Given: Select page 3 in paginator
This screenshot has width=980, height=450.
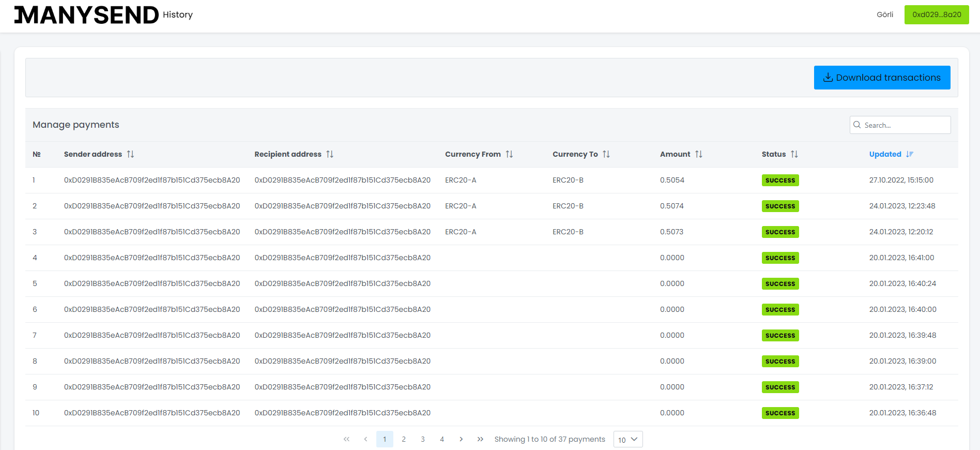Looking at the screenshot, I should pos(423,439).
